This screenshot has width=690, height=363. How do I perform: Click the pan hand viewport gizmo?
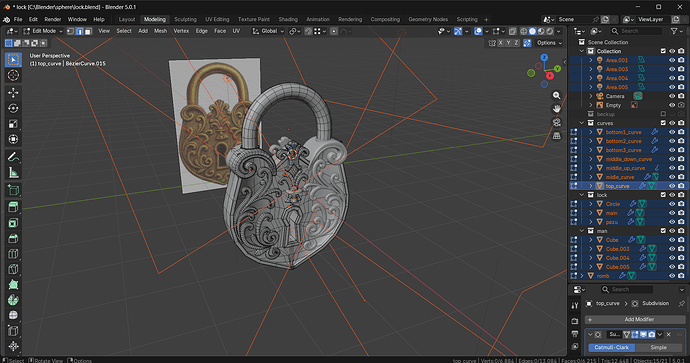click(557, 109)
